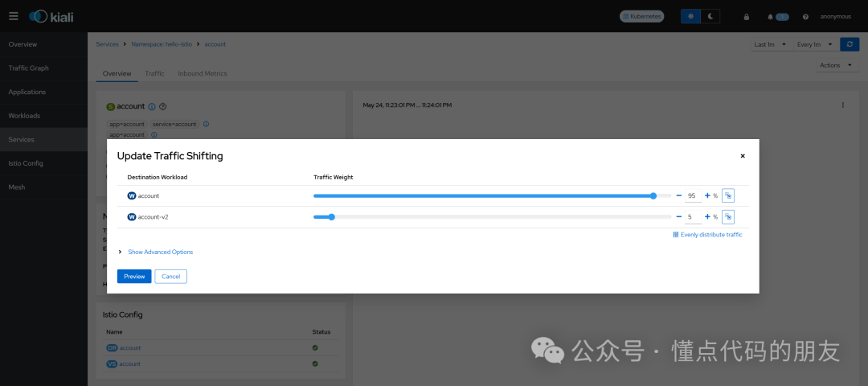This screenshot has width=868, height=386.
Task: Click the help icon beside account title
Action: pyautogui.click(x=162, y=106)
